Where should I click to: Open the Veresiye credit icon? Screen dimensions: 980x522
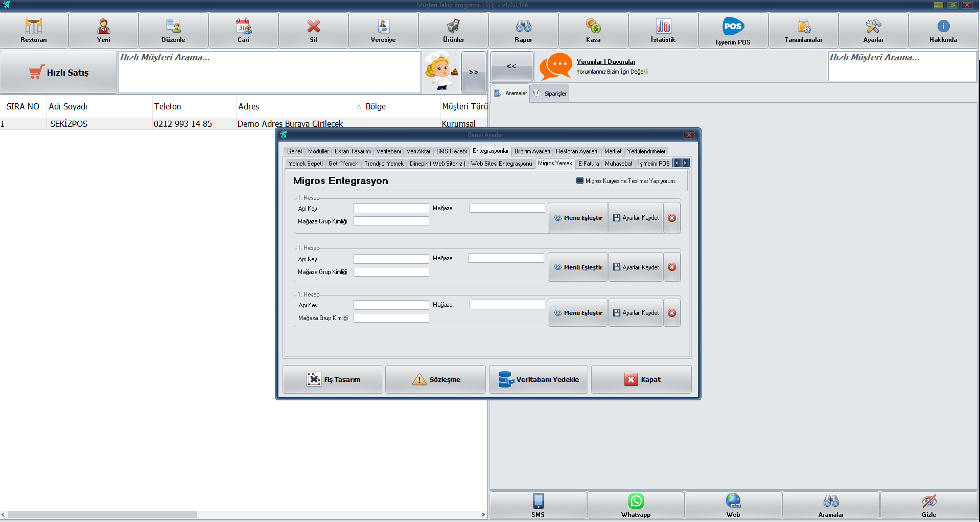(x=383, y=30)
